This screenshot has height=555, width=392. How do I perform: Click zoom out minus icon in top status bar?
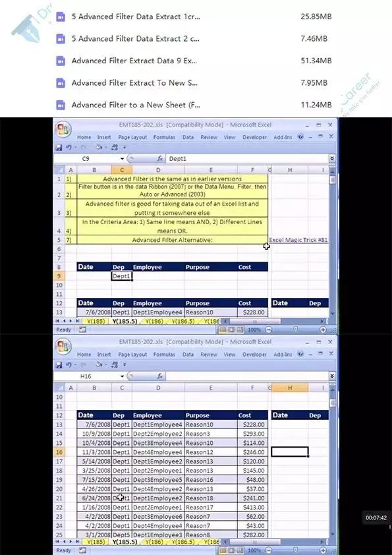point(269,330)
